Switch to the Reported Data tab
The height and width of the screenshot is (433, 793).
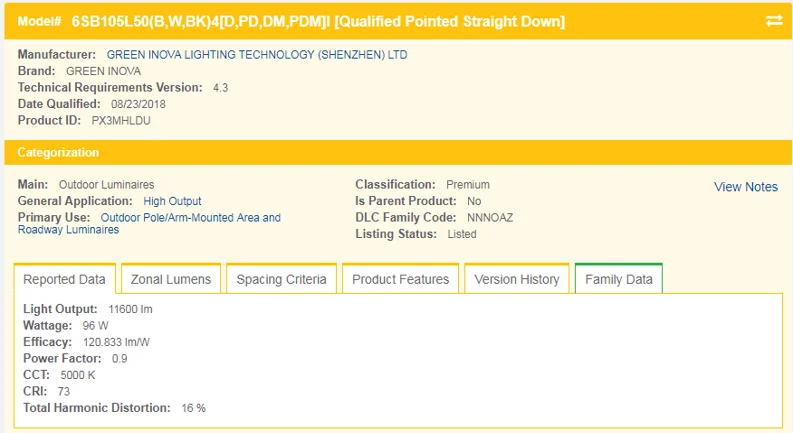64,280
